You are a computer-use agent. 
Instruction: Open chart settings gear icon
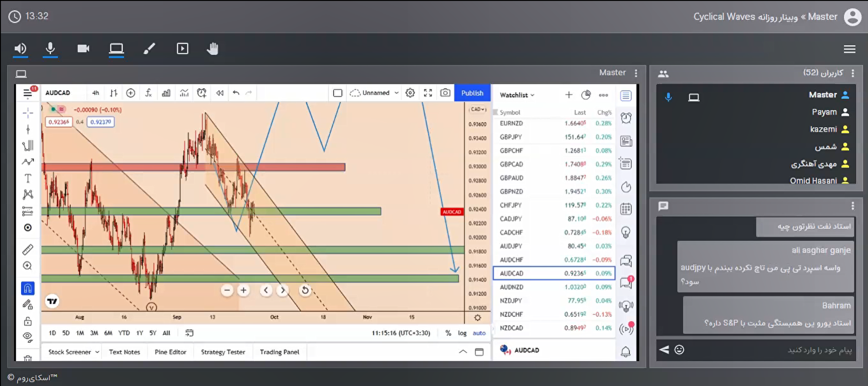click(410, 93)
